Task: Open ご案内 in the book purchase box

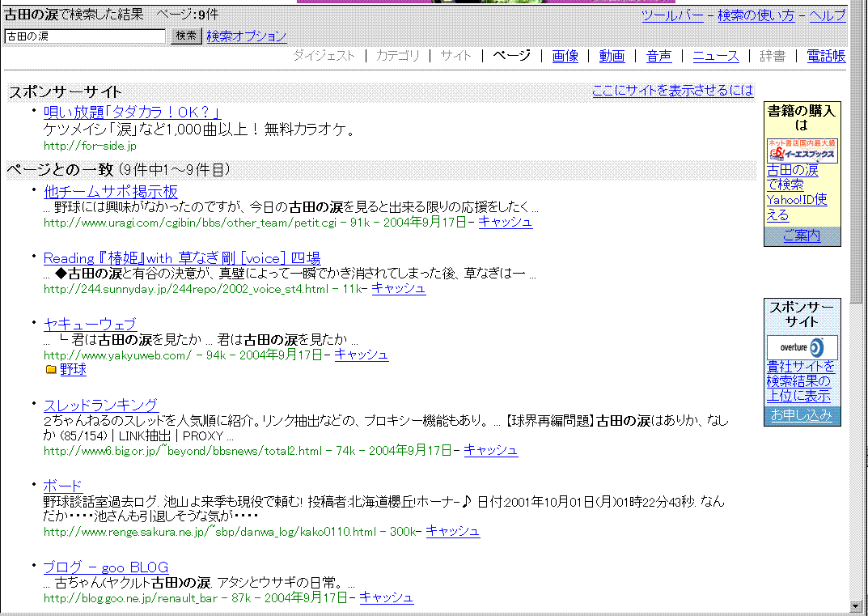Action: [x=802, y=236]
